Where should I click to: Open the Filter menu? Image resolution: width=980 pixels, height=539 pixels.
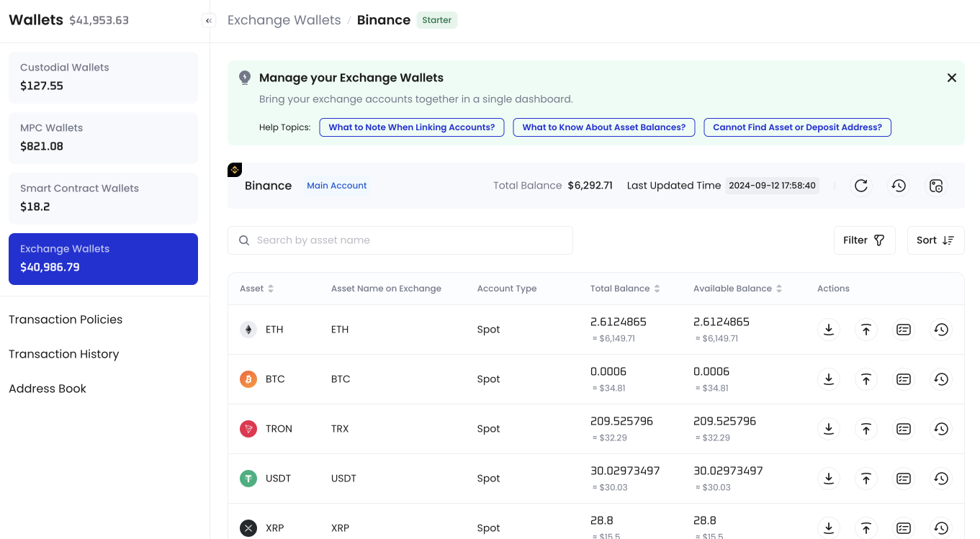pyautogui.click(x=864, y=240)
